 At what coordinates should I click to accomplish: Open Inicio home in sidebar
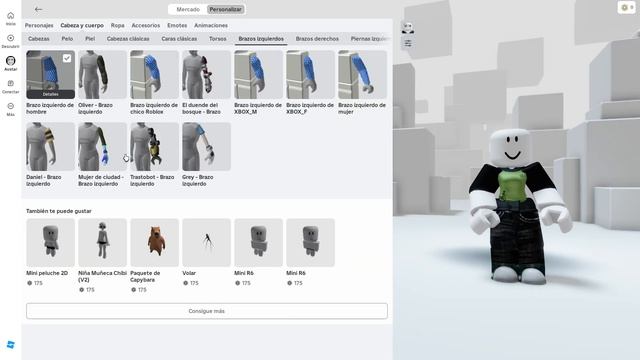11,19
